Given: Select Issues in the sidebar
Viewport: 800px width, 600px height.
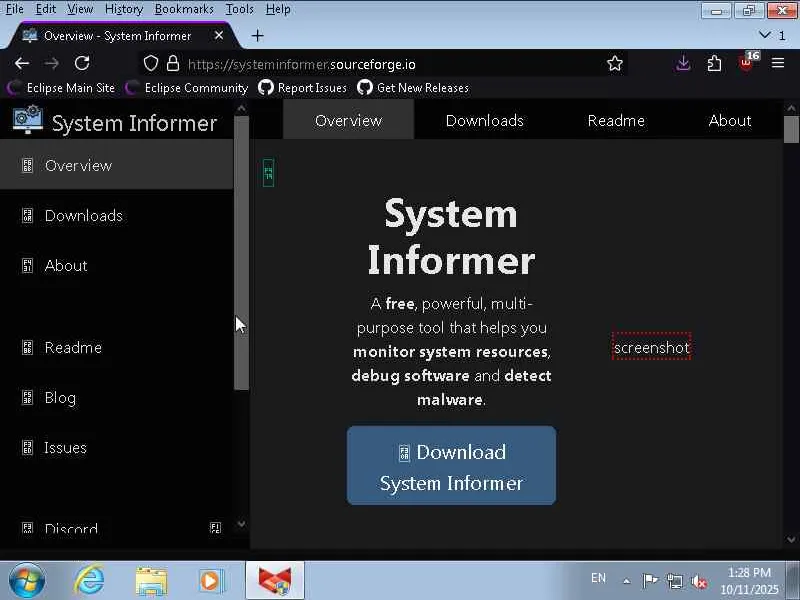Looking at the screenshot, I should click(116, 447).
